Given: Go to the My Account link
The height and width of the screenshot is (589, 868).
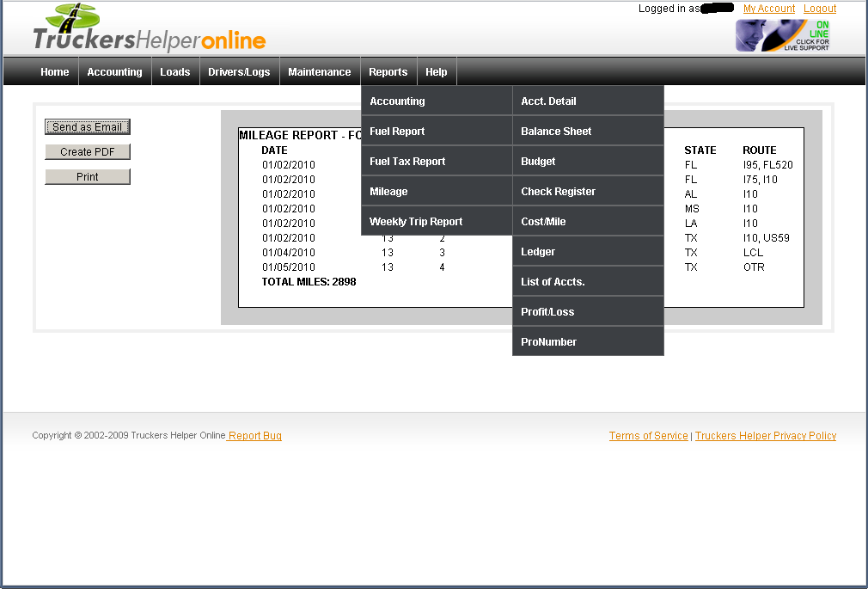Looking at the screenshot, I should (x=769, y=9).
